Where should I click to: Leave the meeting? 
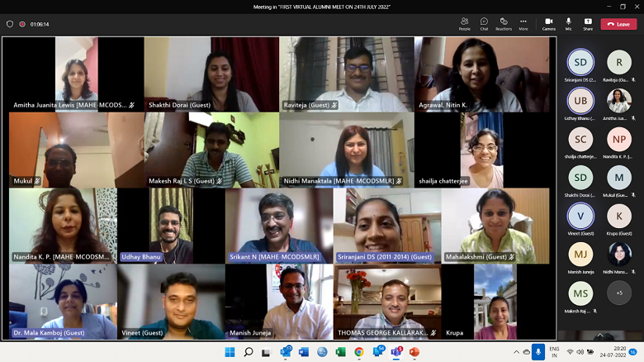click(618, 24)
